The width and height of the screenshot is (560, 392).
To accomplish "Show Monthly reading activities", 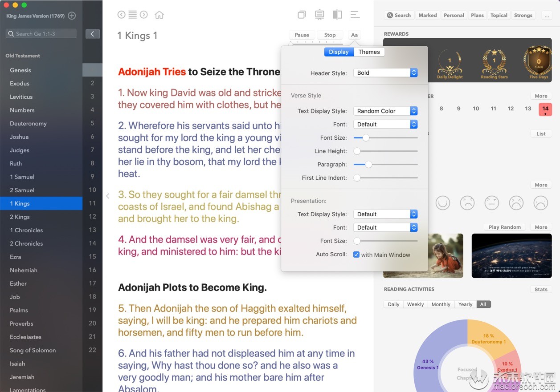I will click(441, 304).
